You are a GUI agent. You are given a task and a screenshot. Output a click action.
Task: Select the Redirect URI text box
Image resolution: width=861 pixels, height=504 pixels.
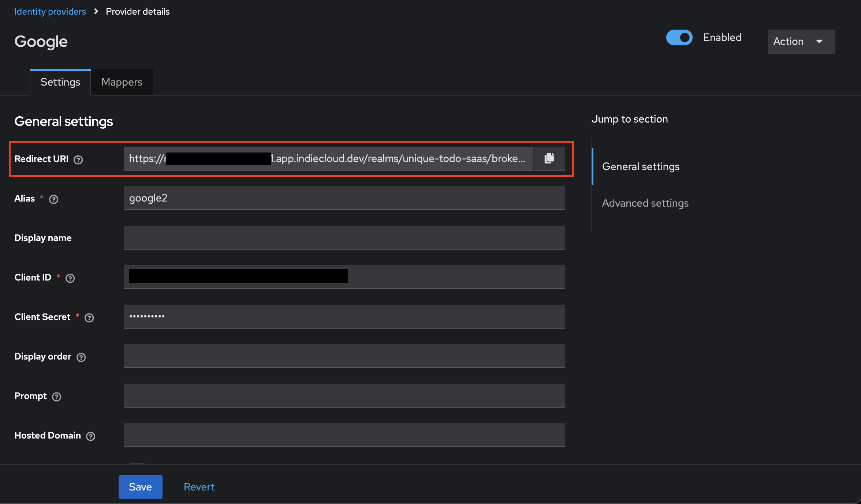click(x=328, y=158)
